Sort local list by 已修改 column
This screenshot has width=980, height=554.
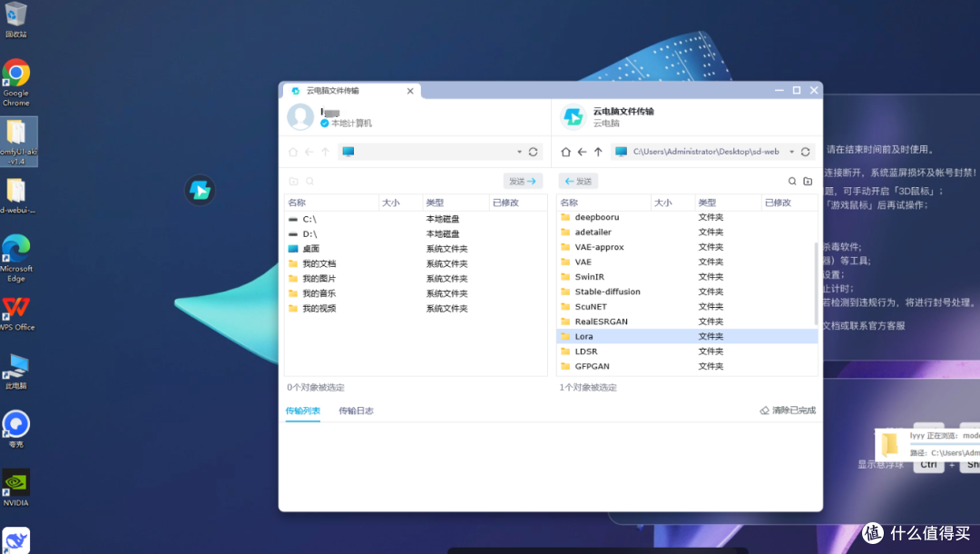coord(517,203)
